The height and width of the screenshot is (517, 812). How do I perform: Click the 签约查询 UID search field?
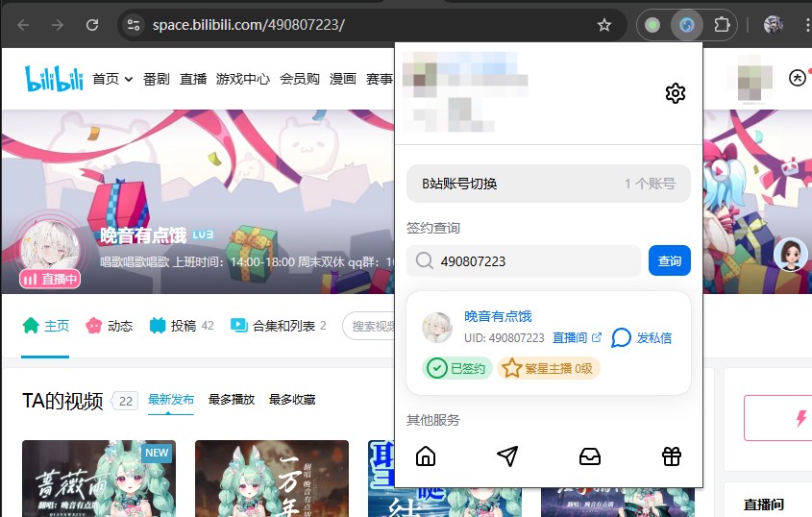[x=533, y=261]
